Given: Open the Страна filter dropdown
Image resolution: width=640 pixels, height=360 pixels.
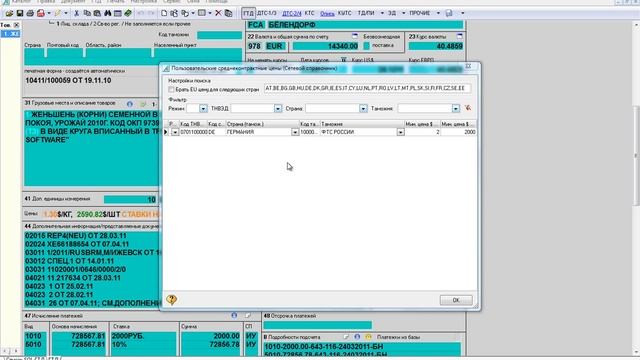Looking at the screenshot, I should coord(363,109).
